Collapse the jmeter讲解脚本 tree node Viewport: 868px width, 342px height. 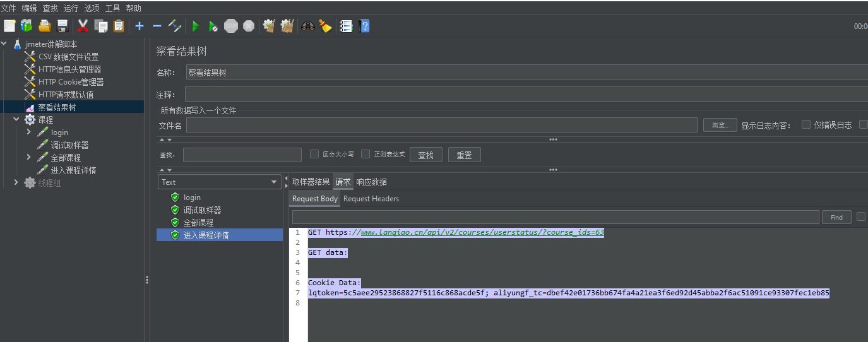(x=4, y=44)
